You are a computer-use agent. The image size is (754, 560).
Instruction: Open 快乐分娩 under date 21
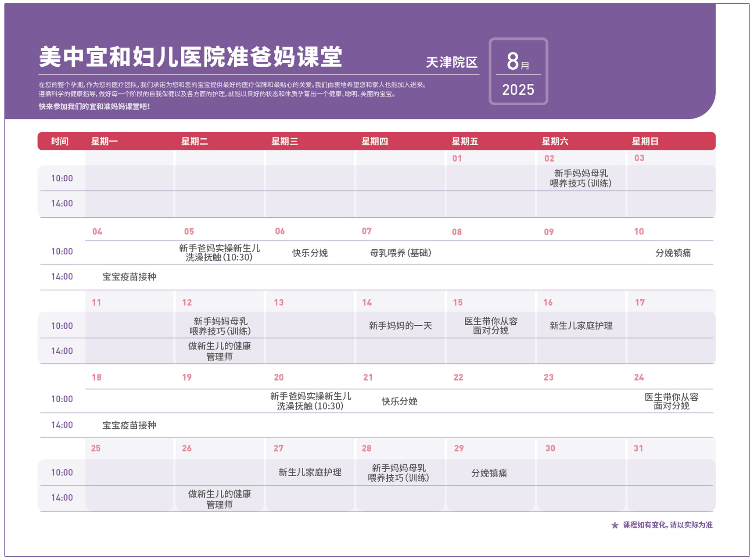pyautogui.click(x=399, y=402)
